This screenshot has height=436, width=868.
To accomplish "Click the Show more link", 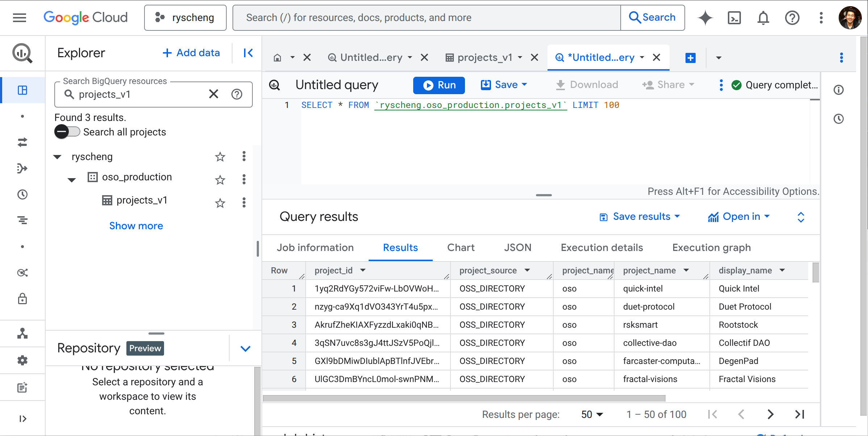I will 136,226.
